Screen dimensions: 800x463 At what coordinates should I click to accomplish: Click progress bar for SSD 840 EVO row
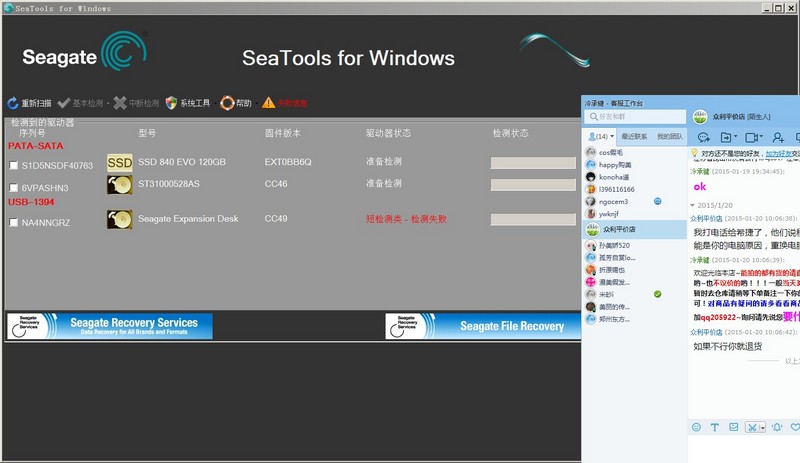point(533,163)
